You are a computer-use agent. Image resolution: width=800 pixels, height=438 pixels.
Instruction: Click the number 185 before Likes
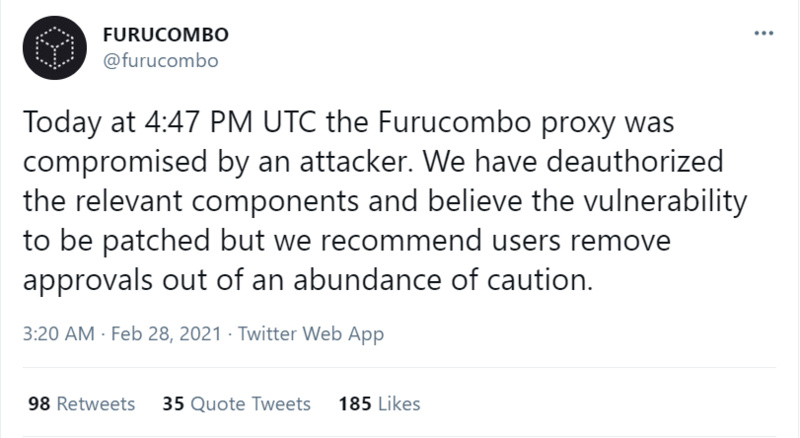(356, 404)
